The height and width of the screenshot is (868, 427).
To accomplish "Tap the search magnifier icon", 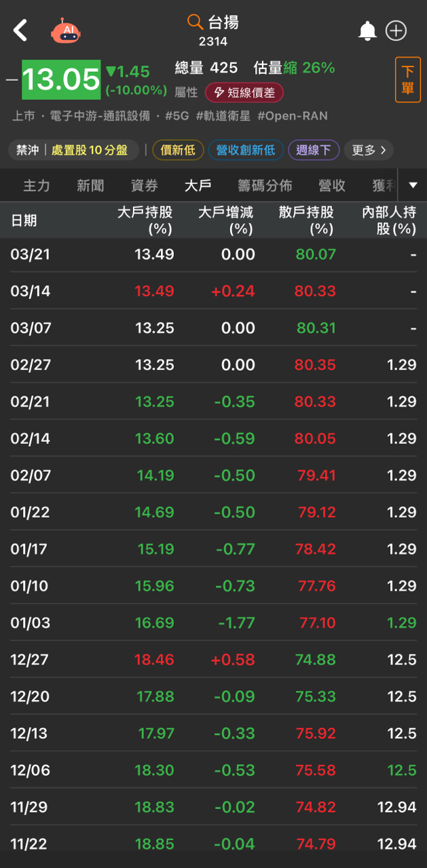I will pos(195,22).
